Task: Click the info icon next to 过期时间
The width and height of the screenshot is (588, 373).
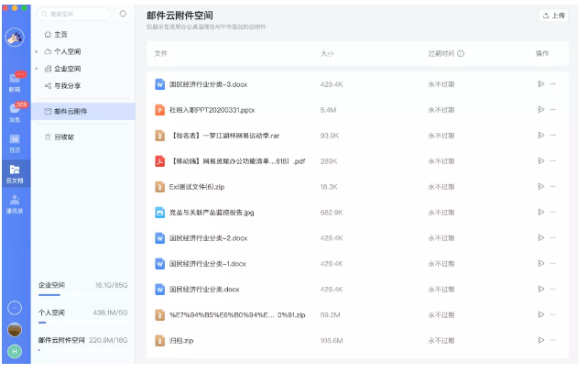Action: (461, 54)
